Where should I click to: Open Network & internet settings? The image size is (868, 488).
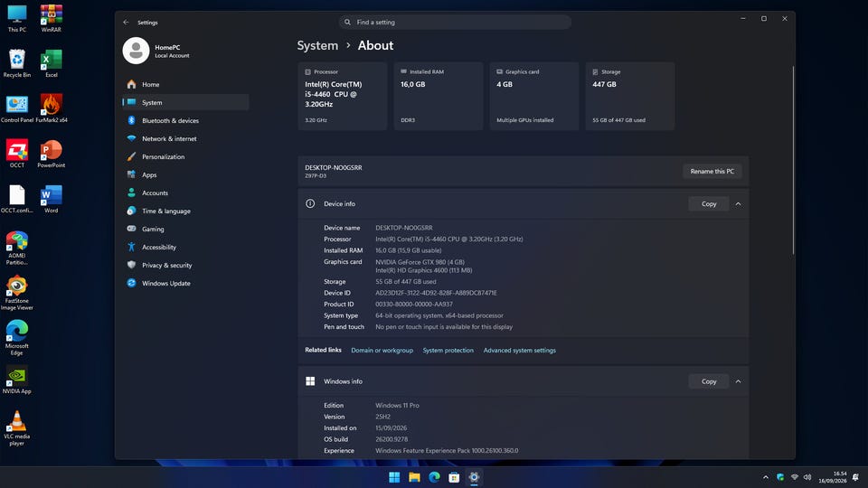(185, 139)
